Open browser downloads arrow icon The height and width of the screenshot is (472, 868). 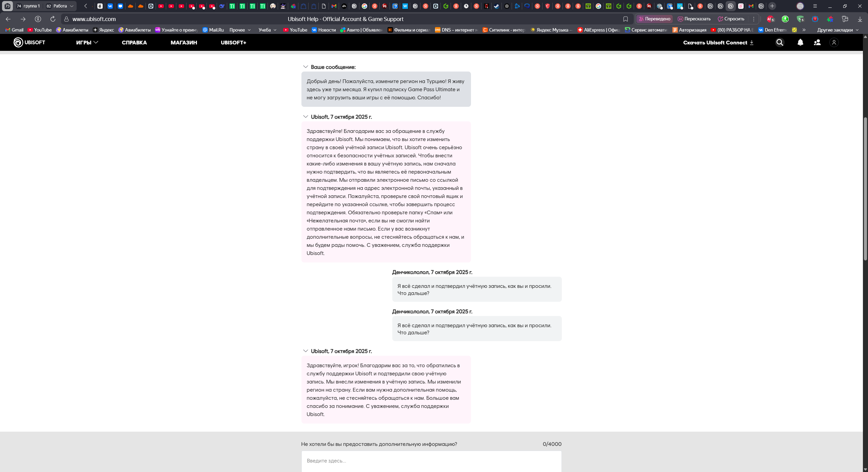[x=860, y=19]
